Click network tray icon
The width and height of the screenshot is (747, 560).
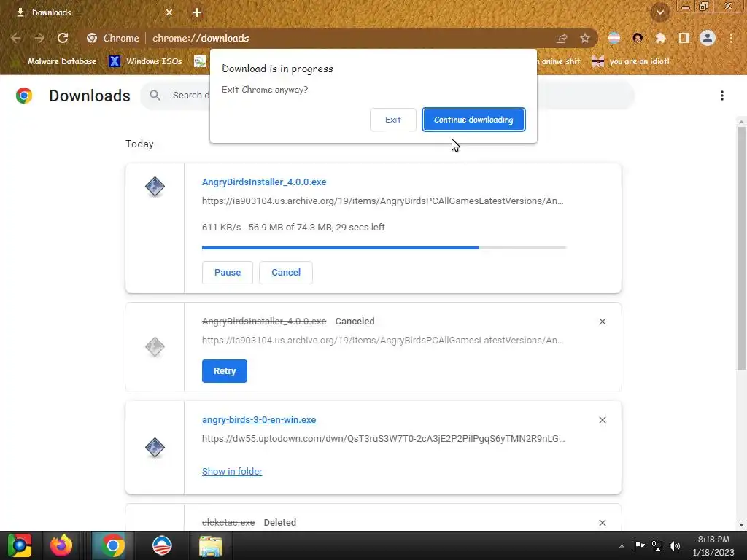657,545
